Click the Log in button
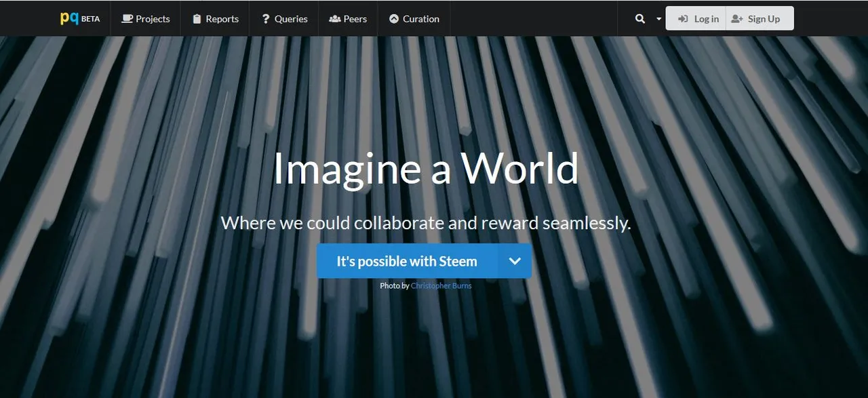 pos(696,18)
